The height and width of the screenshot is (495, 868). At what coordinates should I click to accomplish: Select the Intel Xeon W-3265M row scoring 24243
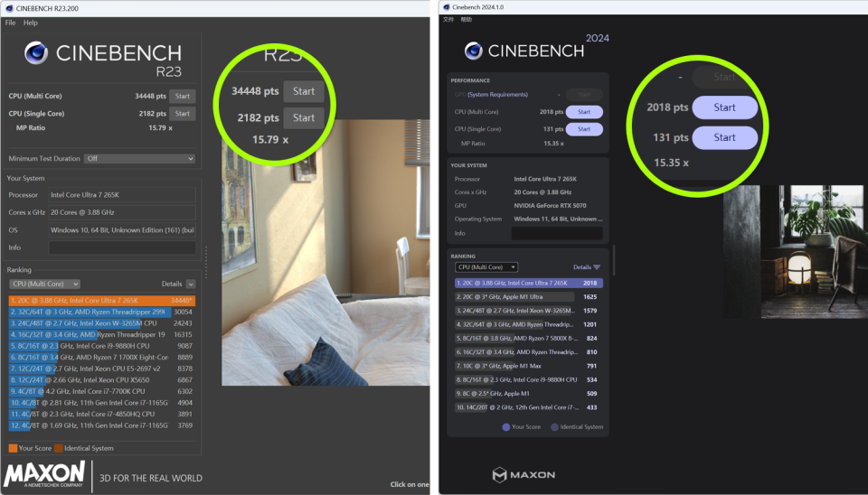click(x=102, y=323)
